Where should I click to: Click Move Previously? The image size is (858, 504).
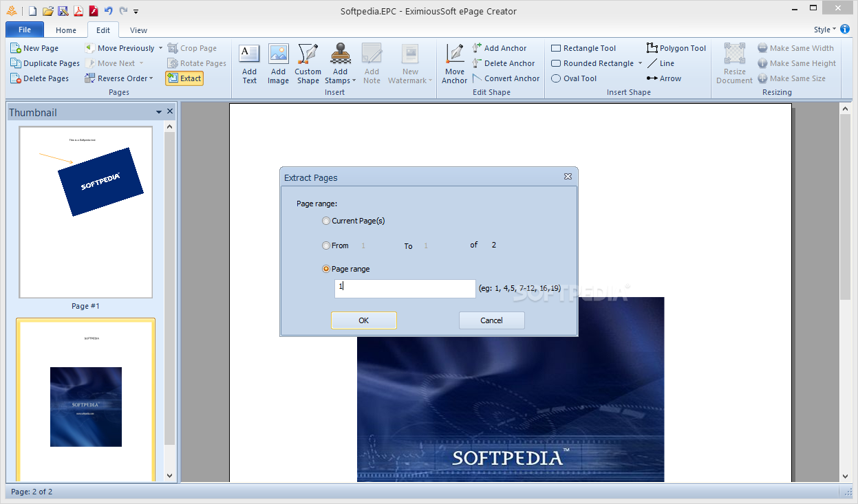(120, 48)
